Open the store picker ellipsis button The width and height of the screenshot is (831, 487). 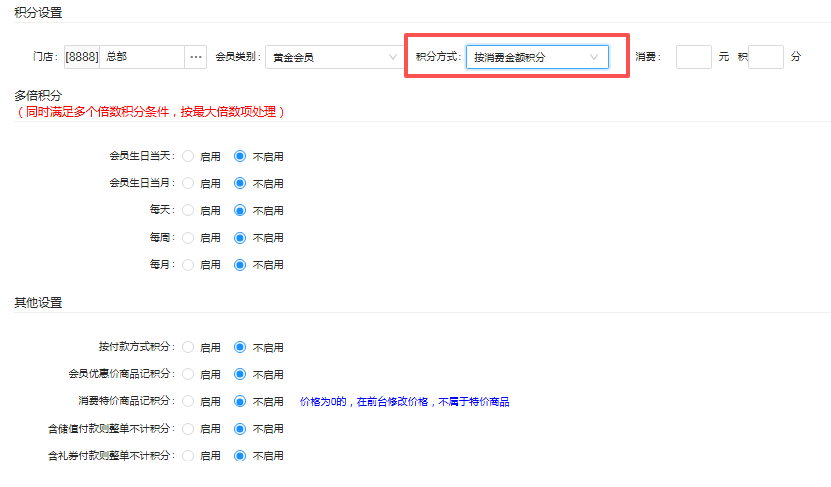pyautogui.click(x=196, y=57)
